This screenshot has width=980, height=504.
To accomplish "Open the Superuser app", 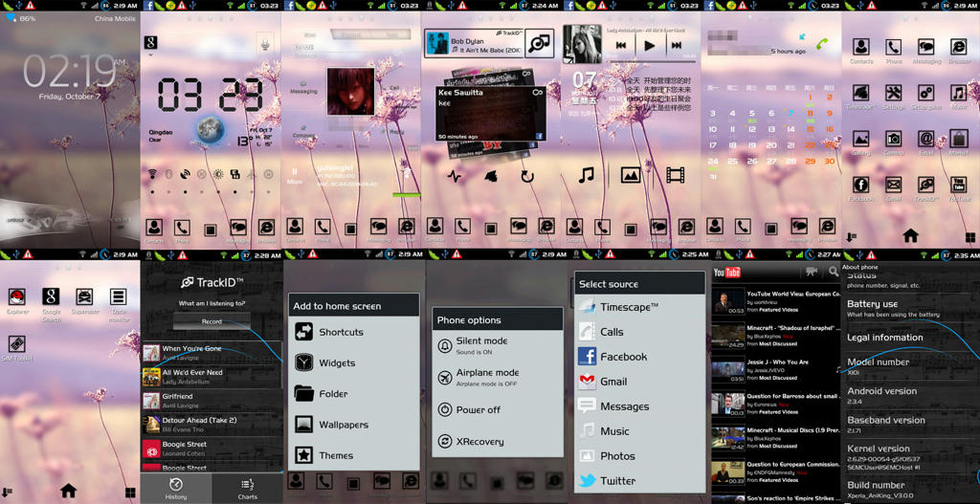I will [84, 296].
